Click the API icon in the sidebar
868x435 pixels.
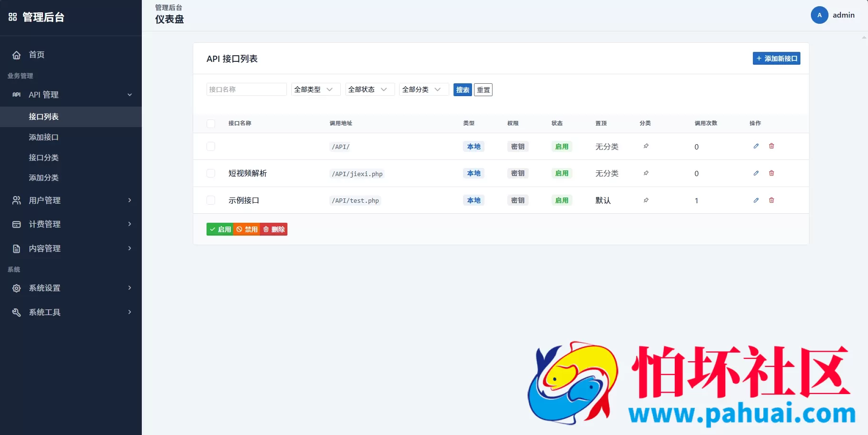(17, 95)
